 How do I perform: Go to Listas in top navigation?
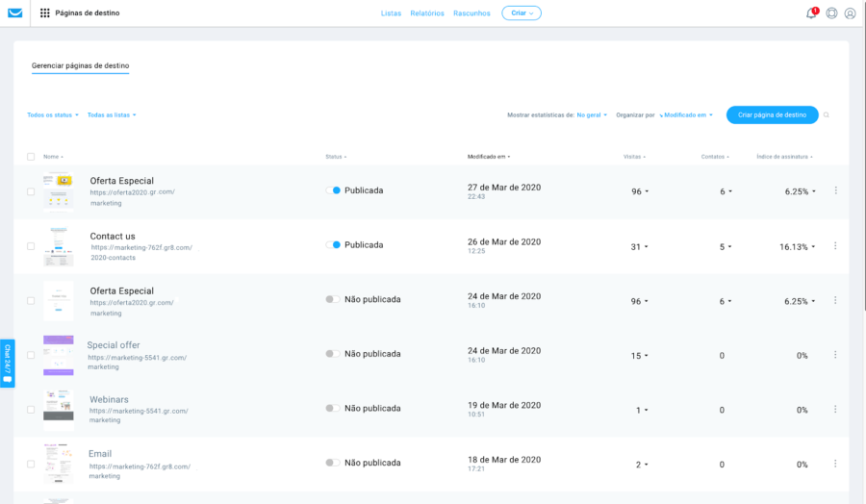pyautogui.click(x=391, y=13)
